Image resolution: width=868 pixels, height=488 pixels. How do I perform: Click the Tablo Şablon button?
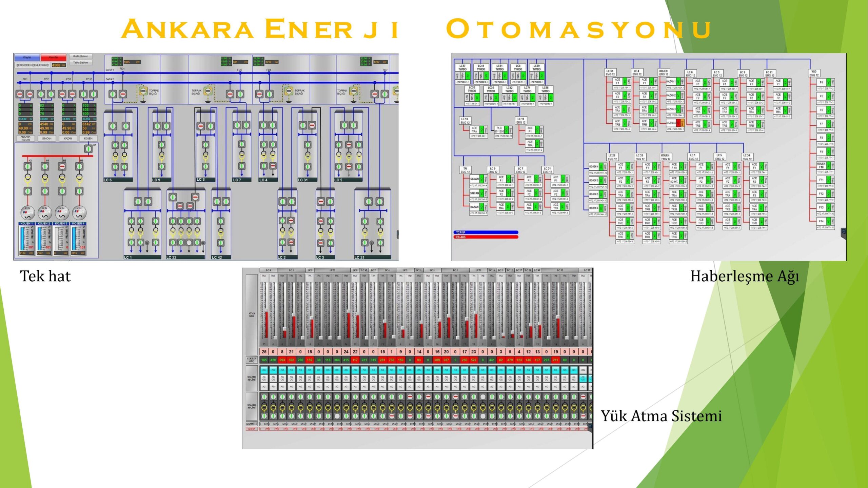(81, 62)
